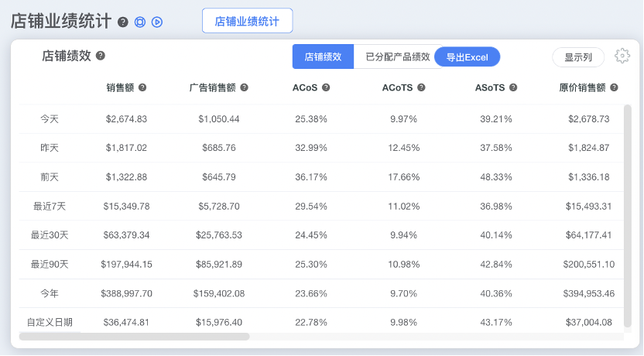Click the help icon next to ACoTS column
Screen dimensions: 644x356
tap(421, 87)
